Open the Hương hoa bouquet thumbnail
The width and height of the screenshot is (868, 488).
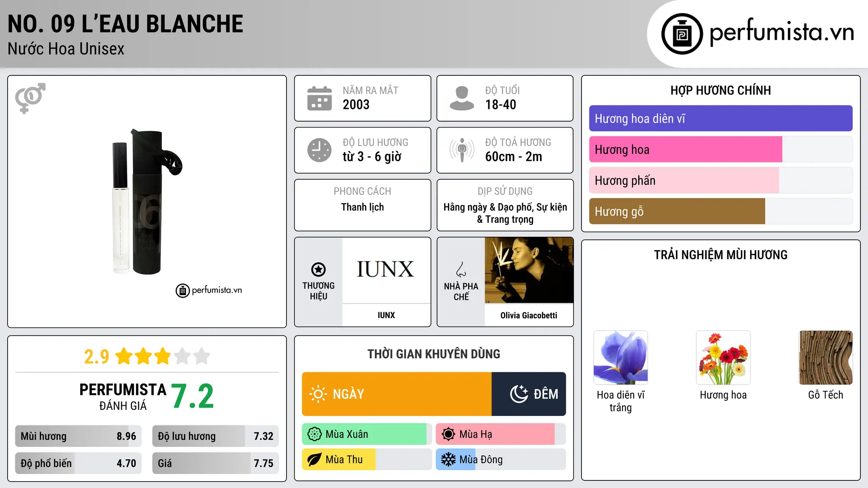723,358
